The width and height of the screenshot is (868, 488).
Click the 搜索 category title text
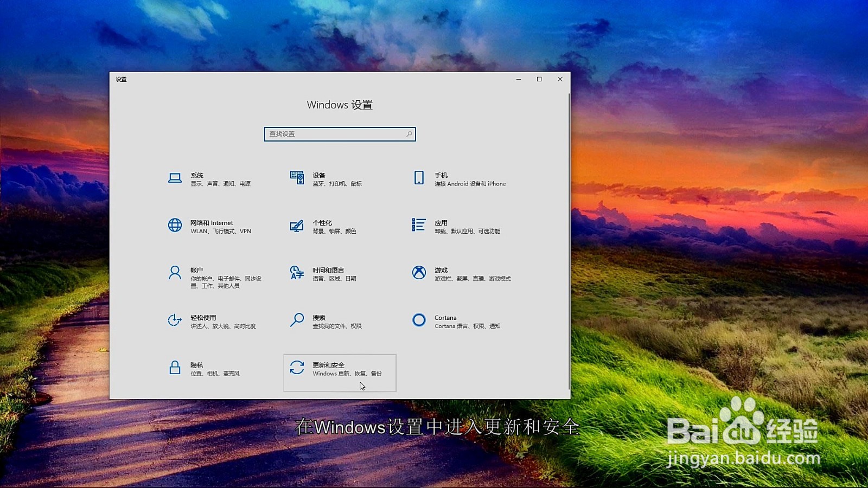click(x=319, y=318)
